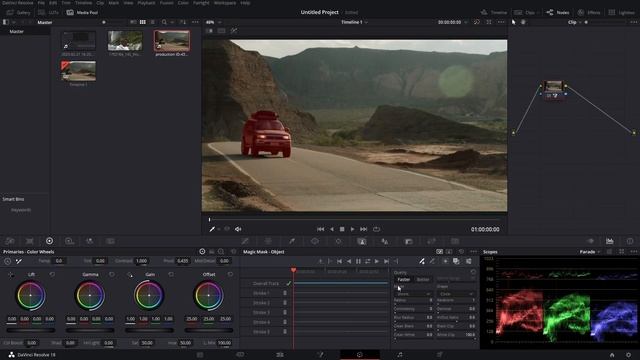Open the viewer zoom percentage dropdown
Image resolution: width=640 pixels, height=360 pixels.
click(213, 22)
